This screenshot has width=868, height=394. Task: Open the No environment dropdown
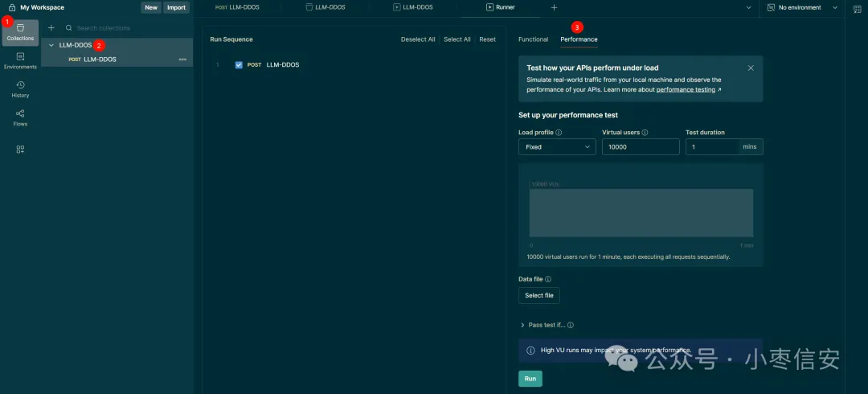point(802,8)
